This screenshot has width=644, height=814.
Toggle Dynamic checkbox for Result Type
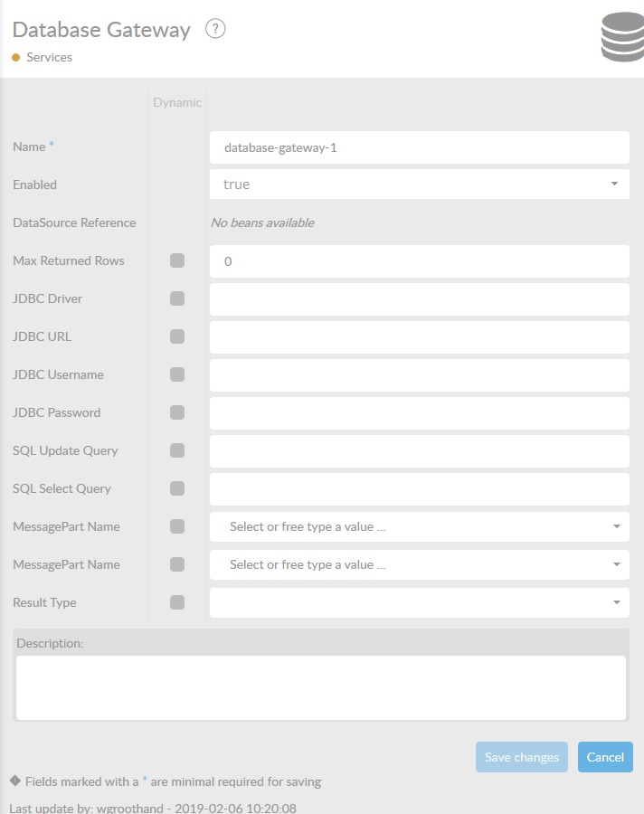pyautogui.click(x=177, y=602)
